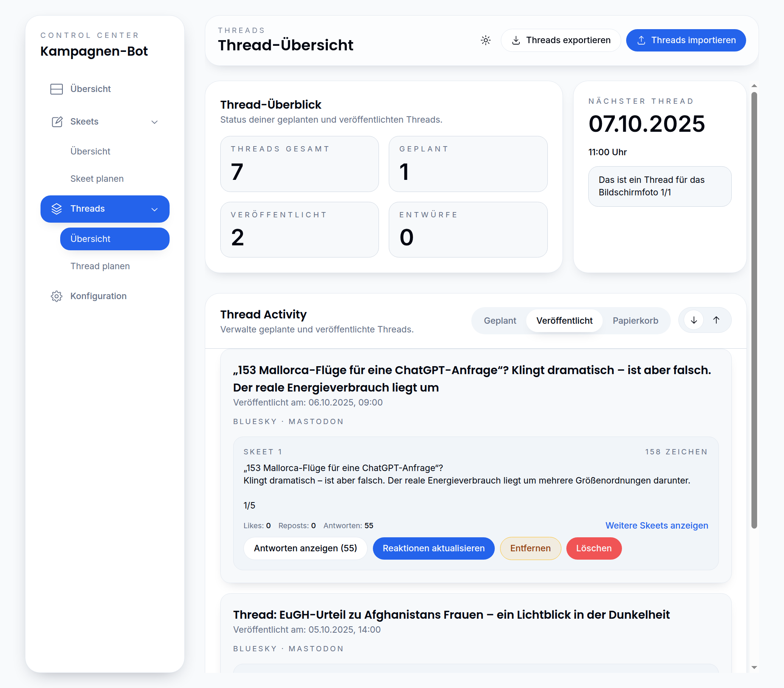Switch to the Papierkorb tab

[x=635, y=320]
